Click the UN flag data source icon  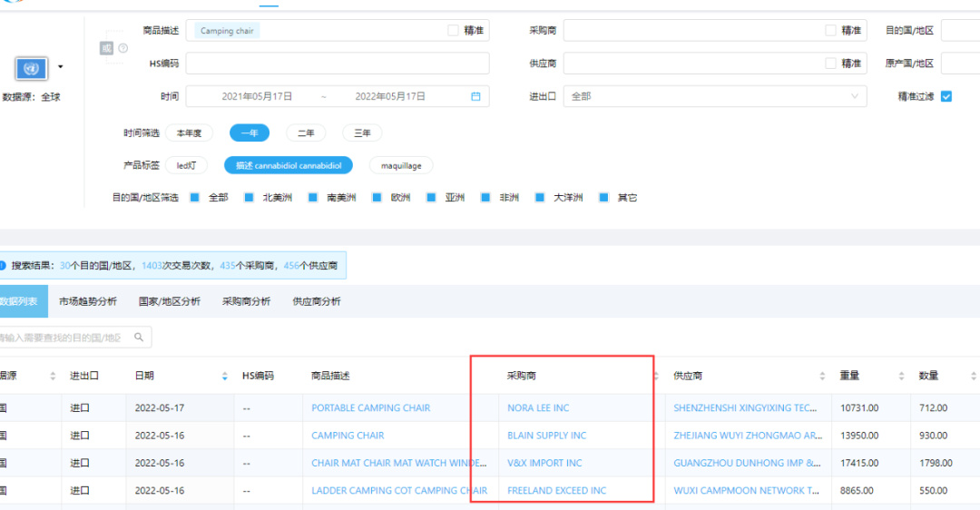[30, 68]
